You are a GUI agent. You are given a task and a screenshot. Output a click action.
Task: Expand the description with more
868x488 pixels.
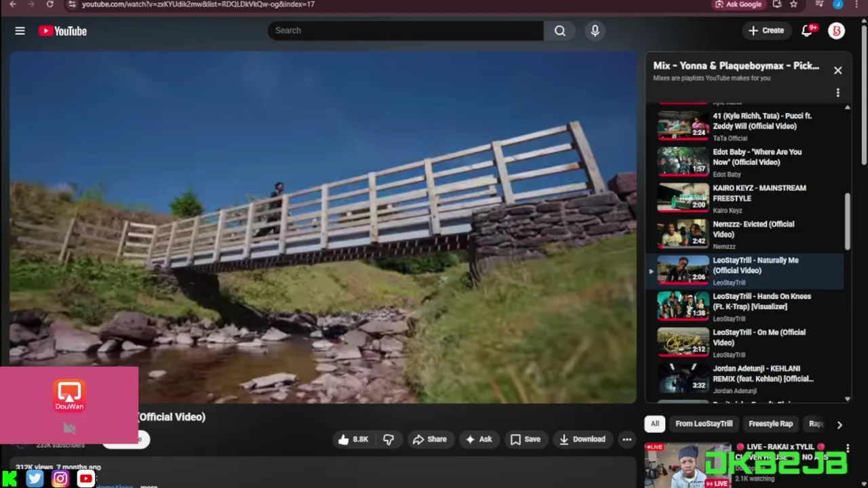click(x=149, y=486)
